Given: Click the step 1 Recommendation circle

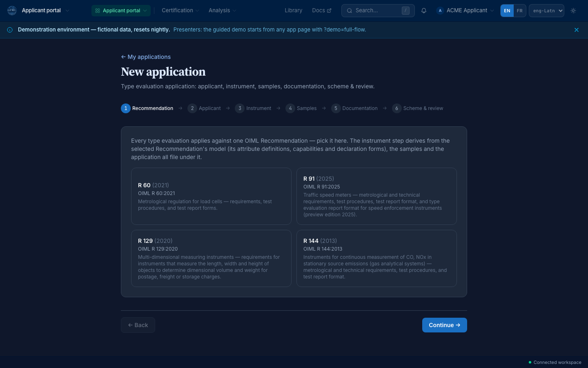Looking at the screenshot, I should [126, 108].
